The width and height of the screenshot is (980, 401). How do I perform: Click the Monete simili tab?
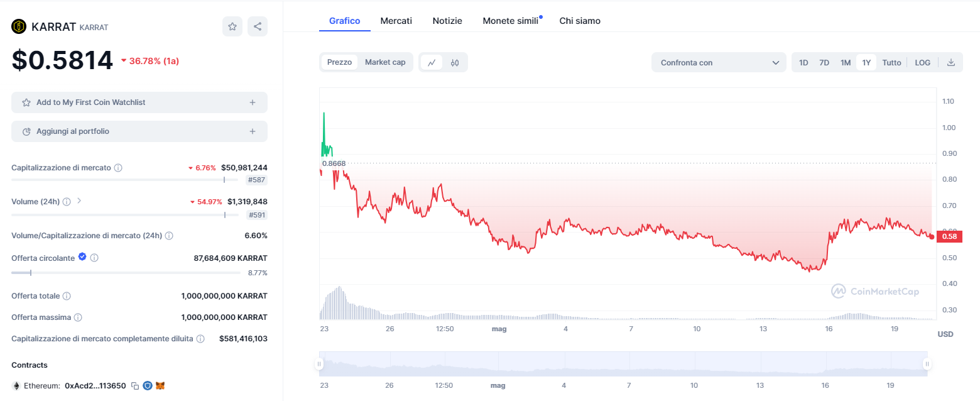pyautogui.click(x=510, y=21)
